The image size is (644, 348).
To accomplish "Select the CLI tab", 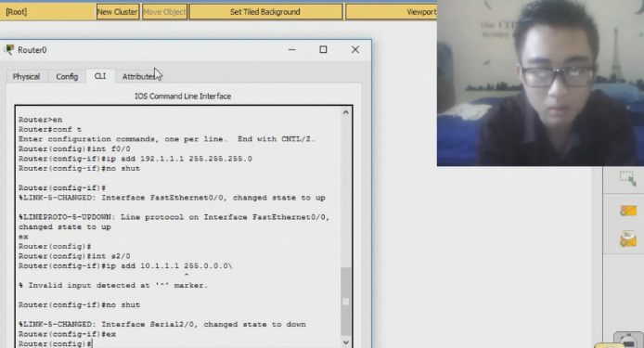I will [x=100, y=76].
